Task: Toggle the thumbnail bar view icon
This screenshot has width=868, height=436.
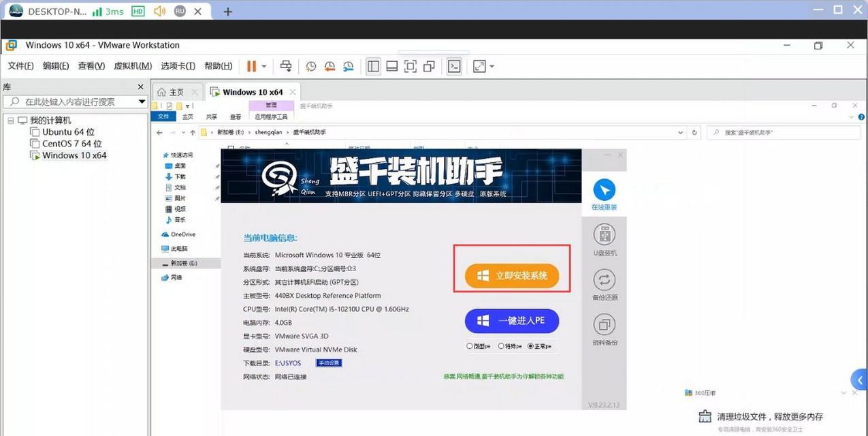Action: point(392,66)
